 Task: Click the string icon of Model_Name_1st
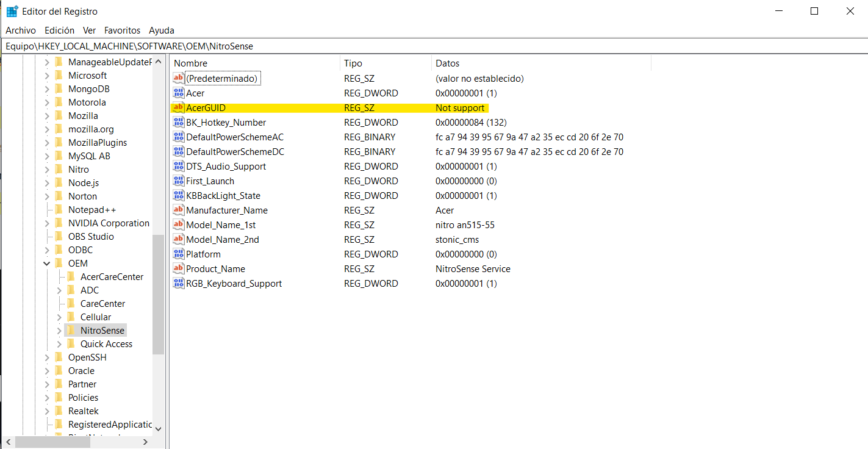pos(179,224)
